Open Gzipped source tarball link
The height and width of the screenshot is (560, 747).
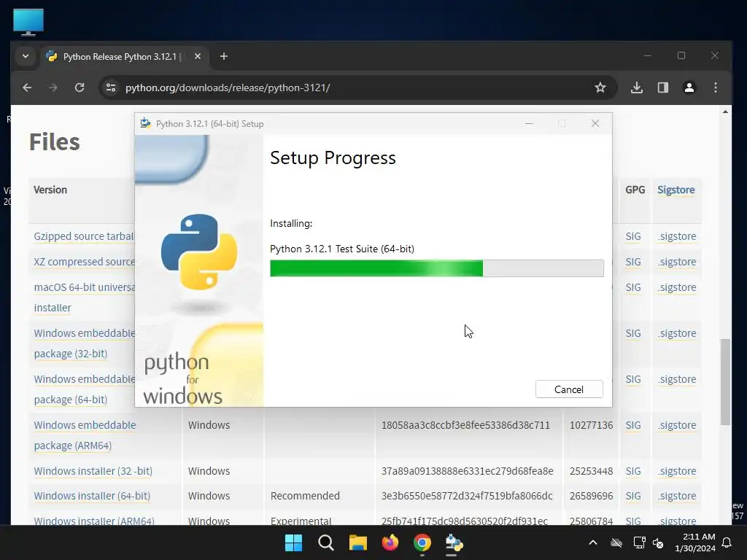pyautogui.click(x=84, y=236)
